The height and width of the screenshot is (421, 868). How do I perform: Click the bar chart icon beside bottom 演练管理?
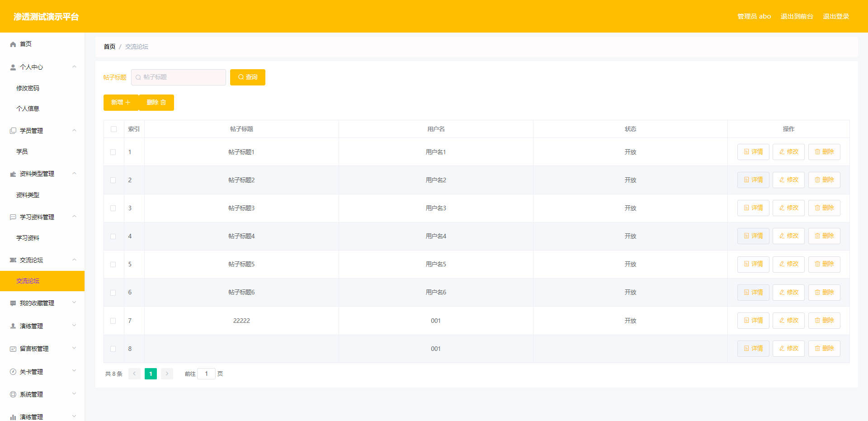click(13, 417)
